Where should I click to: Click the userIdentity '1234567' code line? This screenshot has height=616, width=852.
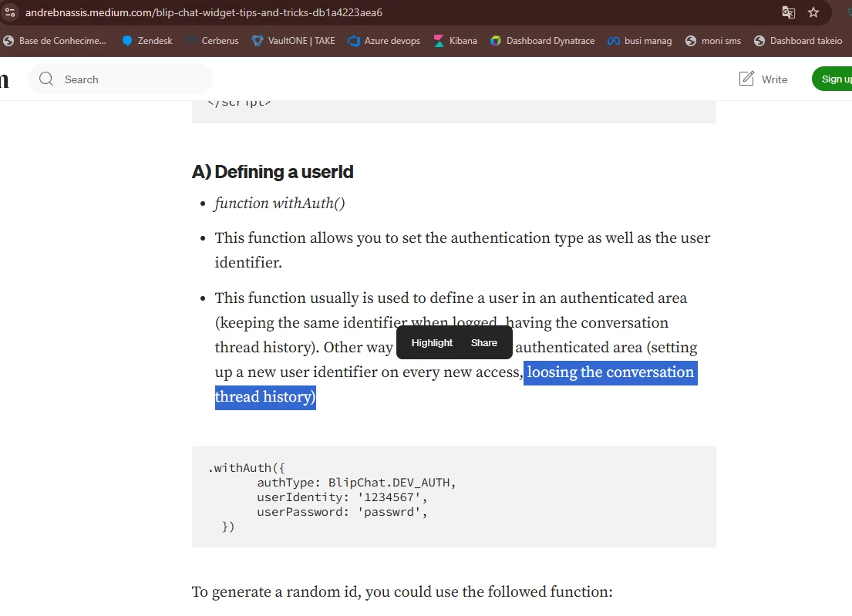[x=342, y=497]
